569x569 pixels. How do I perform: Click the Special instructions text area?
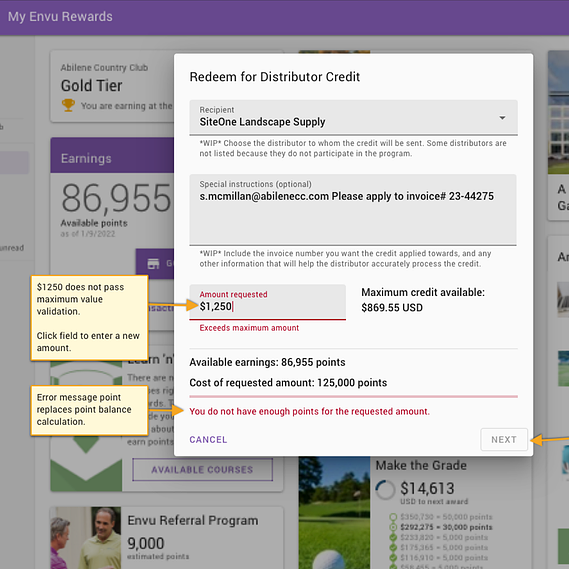[x=353, y=209]
